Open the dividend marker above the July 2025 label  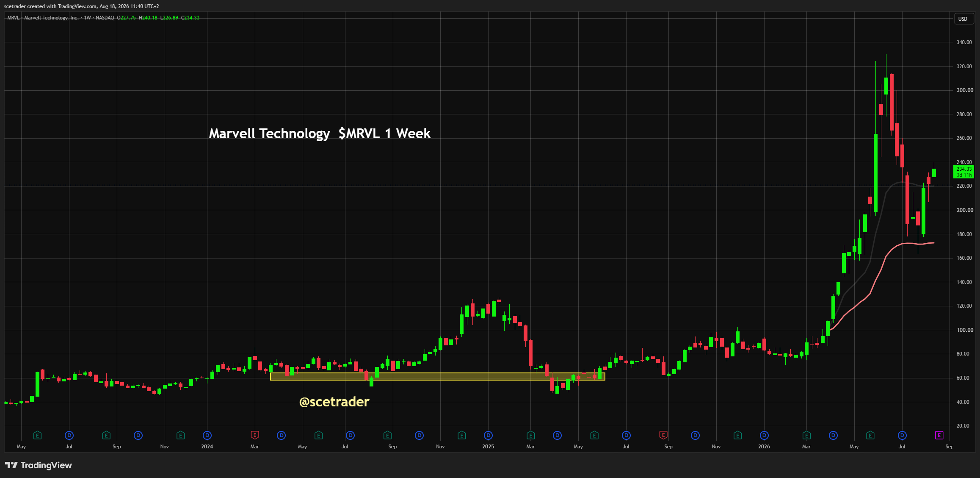click(x=626, y=435)
